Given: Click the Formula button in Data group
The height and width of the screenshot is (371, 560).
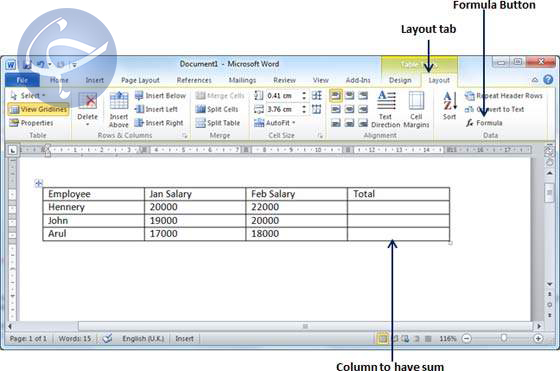Looking at the screenshot, I should coord(484,123).
